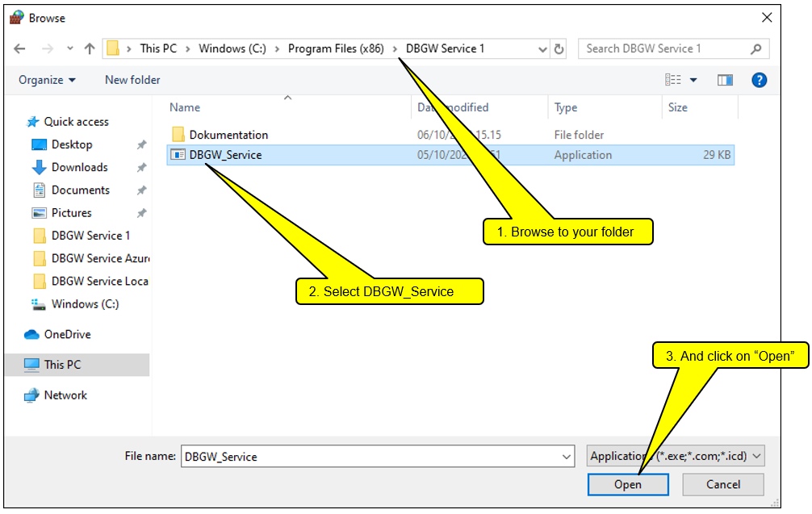The height and width of the screenshot is (514, 812).
Task: Sort files by Date modified column
Action: point(453,107)
